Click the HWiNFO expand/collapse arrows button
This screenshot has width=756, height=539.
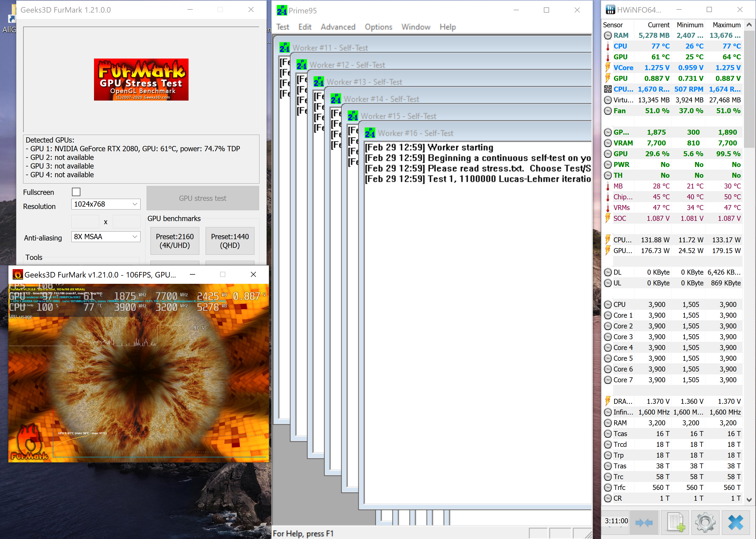coord(644,523)
